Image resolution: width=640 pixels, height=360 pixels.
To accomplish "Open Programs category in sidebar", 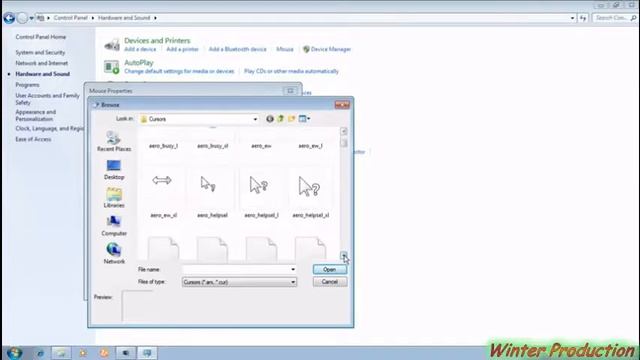I will click(27, 85).
